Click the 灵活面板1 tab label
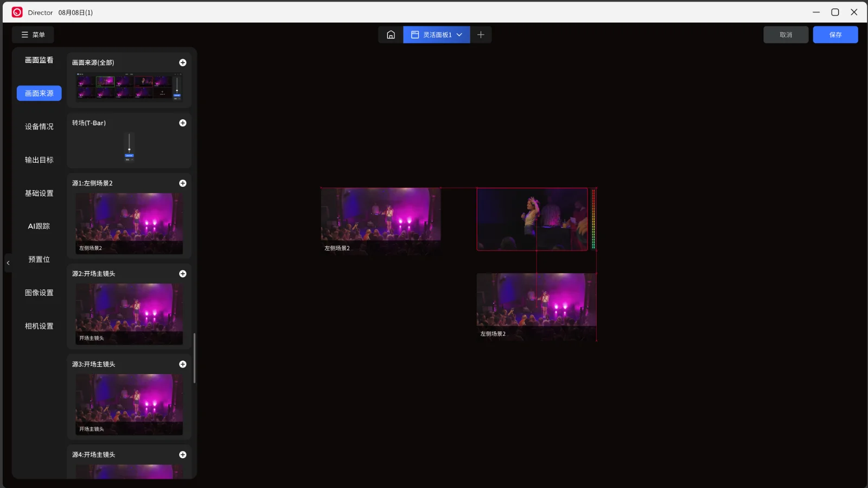The width and height of the screenshot is (868, 488). (437, 35)
